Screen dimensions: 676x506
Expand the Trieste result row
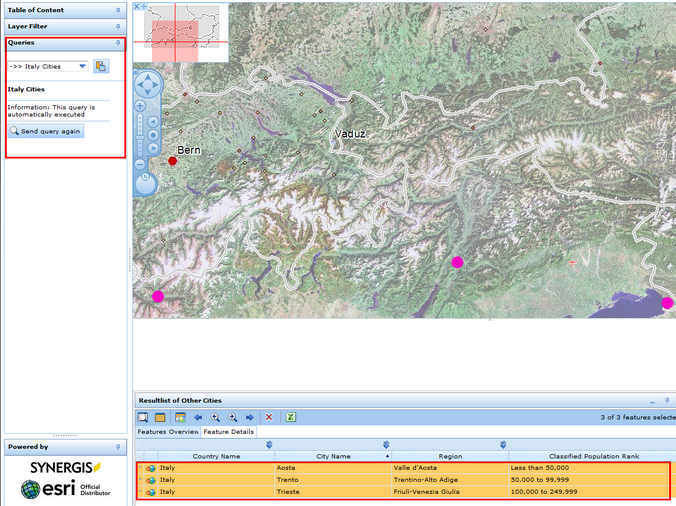pyautogui.click(x=140, y=492)
